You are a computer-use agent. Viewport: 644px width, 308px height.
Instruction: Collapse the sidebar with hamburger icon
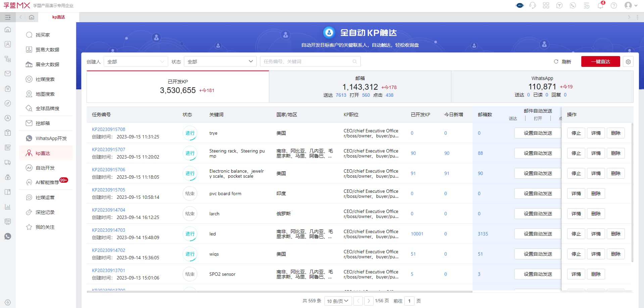[x=8, y=17]
